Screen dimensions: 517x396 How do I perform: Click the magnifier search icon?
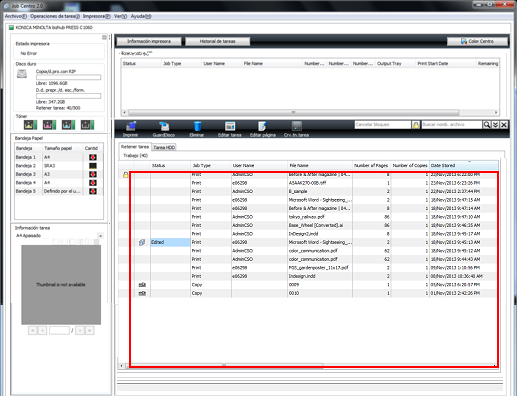[487, 125]
